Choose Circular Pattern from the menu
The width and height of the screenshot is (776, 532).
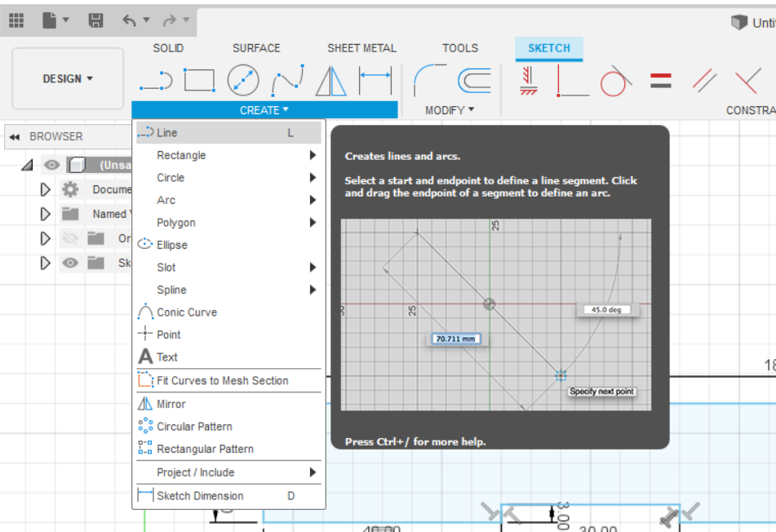228,427
